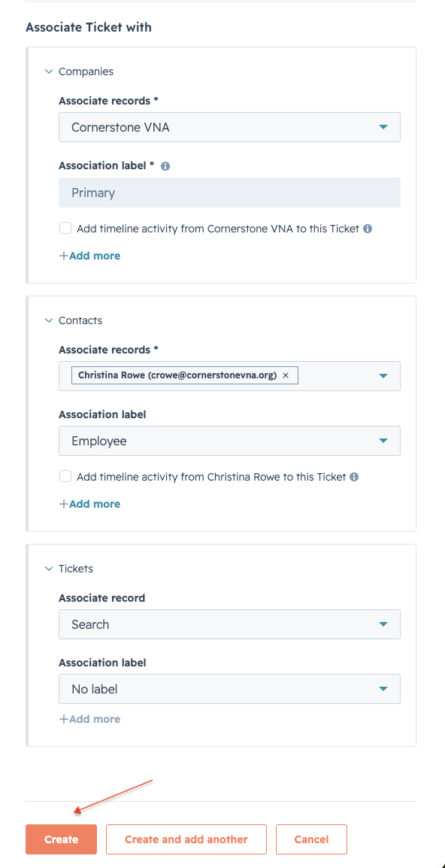The height and width of the screenshot is (868, 445).
Task: Open contacts Associate records dropdown arrow
Action: [x=383, y=376]
